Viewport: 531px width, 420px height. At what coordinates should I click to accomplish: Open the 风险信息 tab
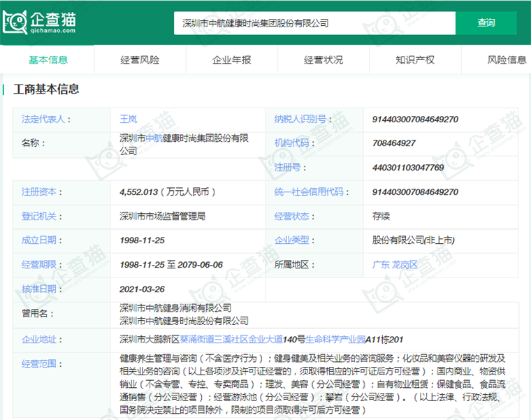tap(507, 60)
